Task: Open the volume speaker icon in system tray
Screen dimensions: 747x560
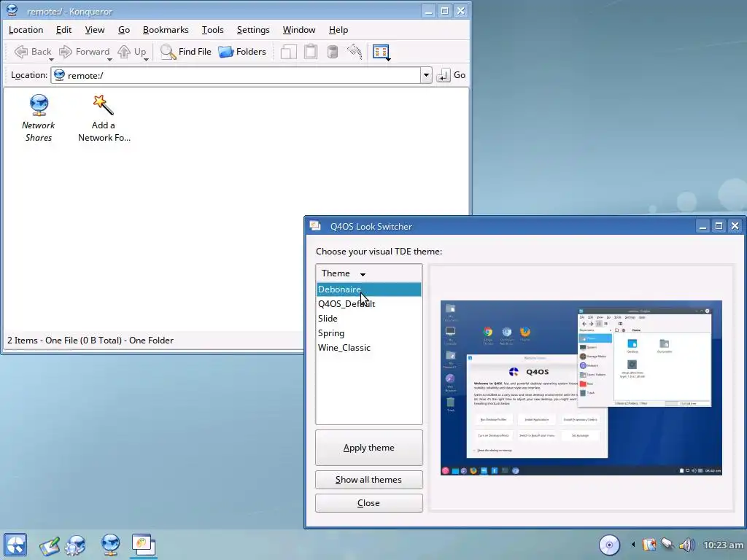Action: pos(687,545)
